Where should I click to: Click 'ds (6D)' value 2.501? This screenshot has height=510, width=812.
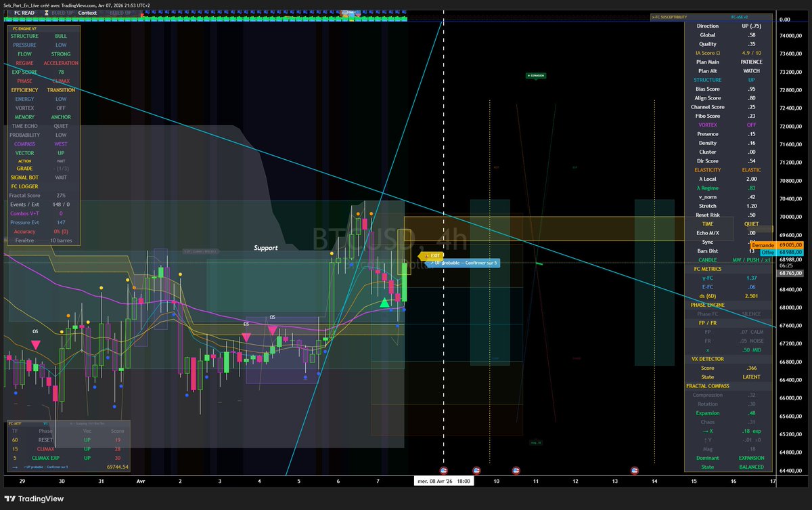coord(751,296)
